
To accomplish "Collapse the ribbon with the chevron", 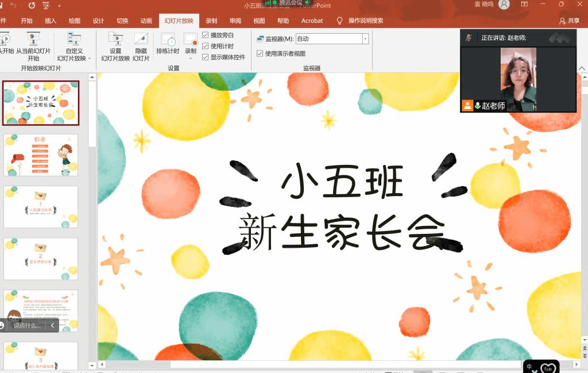I will click(x=582, y=68).
